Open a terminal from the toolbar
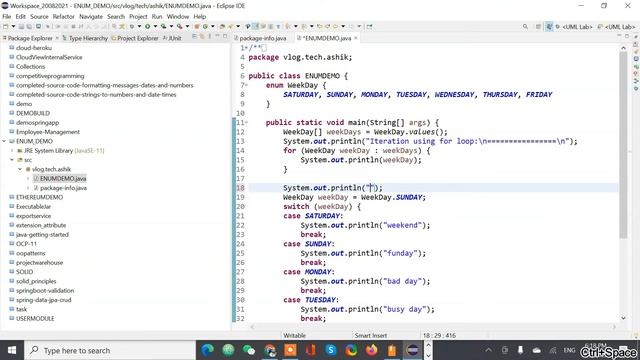Image resolution: width=640 pixels, height=360 pixels. 38,27
